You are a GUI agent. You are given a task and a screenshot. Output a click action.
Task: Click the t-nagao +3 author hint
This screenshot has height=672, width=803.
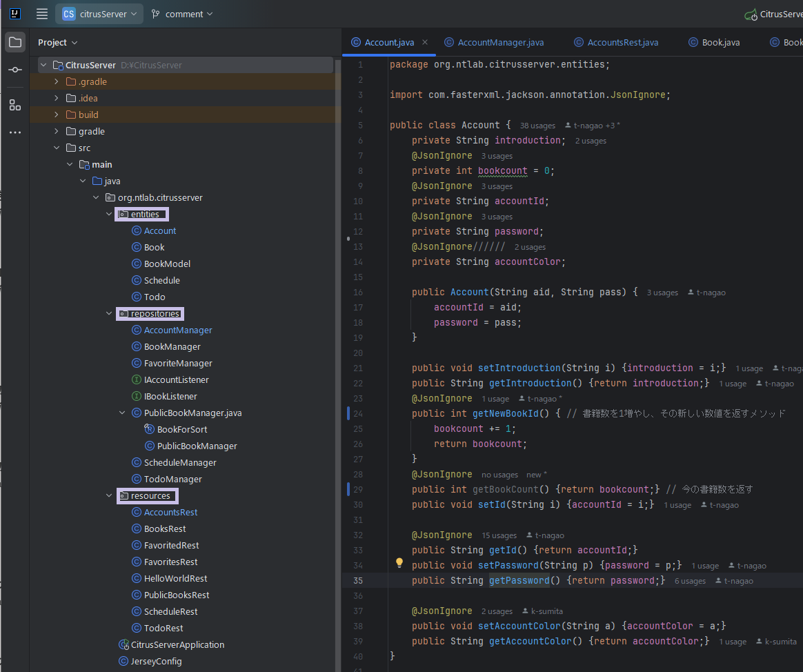coord(592,126)
